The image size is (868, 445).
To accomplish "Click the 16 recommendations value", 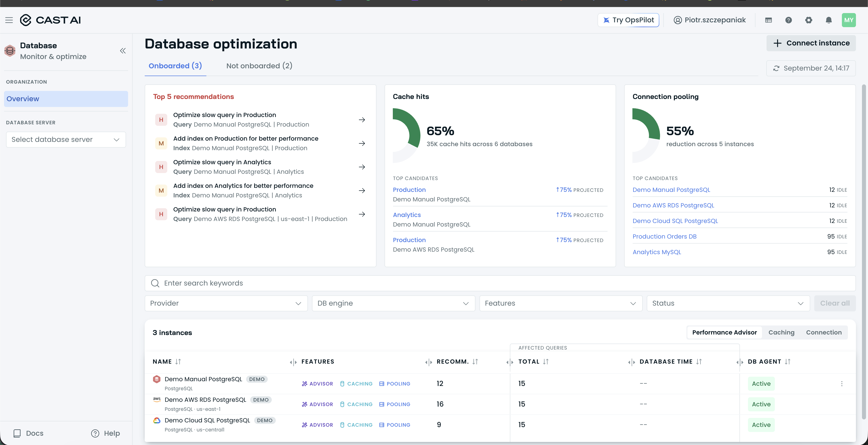I will [440, 404].
